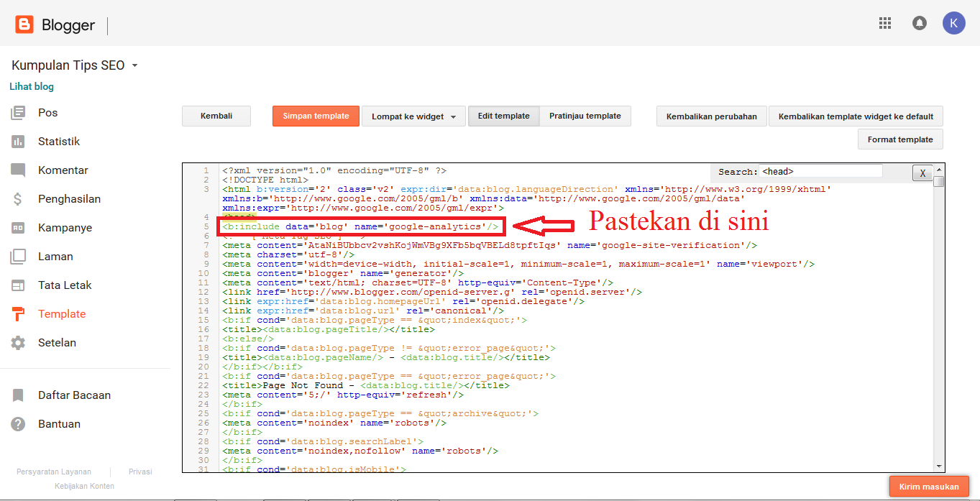Viewport: 980px width, 501px height.
Task: Click the google-site-verification meta line
Action: point(489,245)
